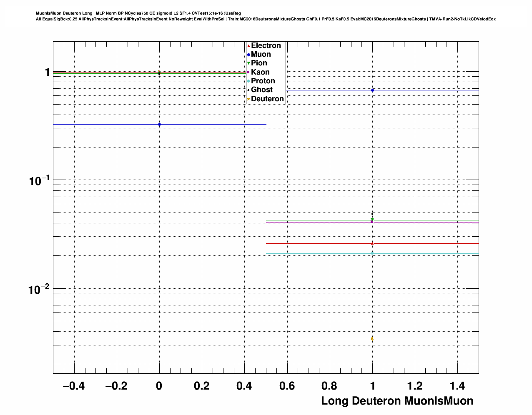Click the blue Muon circle marker in legend
The image size is (532, 415).
[x=248, y=55]
